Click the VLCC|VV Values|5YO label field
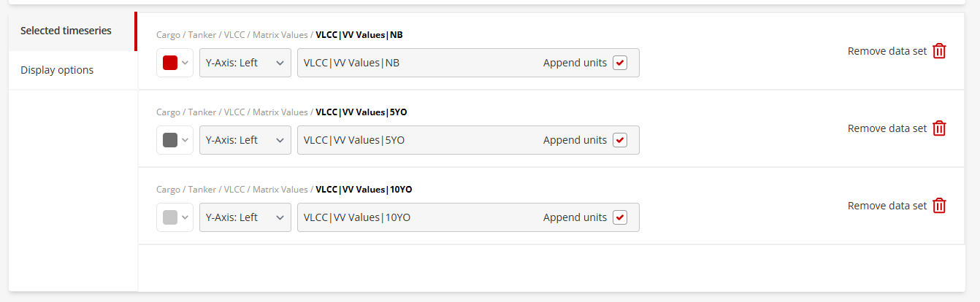980x302 pixels. (x=416, y=140)
